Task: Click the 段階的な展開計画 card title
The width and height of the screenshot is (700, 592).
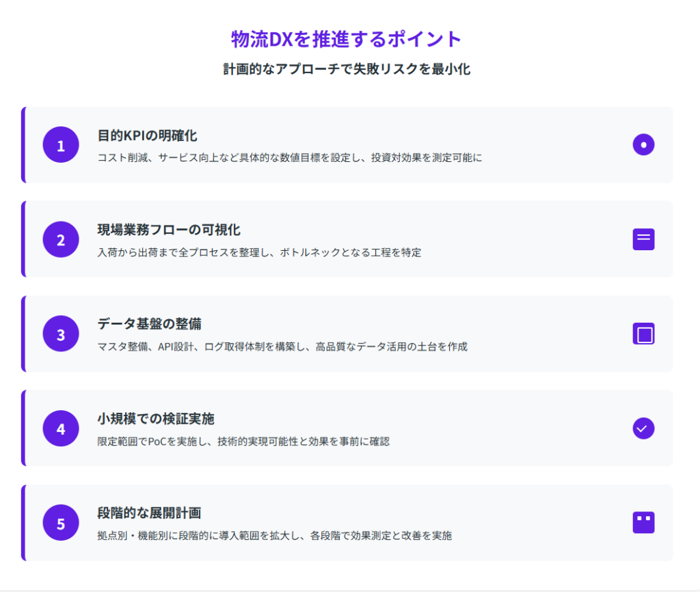Action: point(149,513)
